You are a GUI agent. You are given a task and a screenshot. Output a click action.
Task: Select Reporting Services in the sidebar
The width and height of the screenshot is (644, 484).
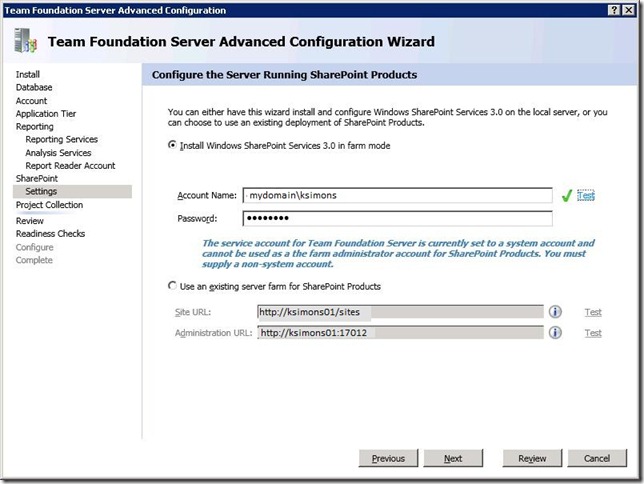tap(62, 140)
